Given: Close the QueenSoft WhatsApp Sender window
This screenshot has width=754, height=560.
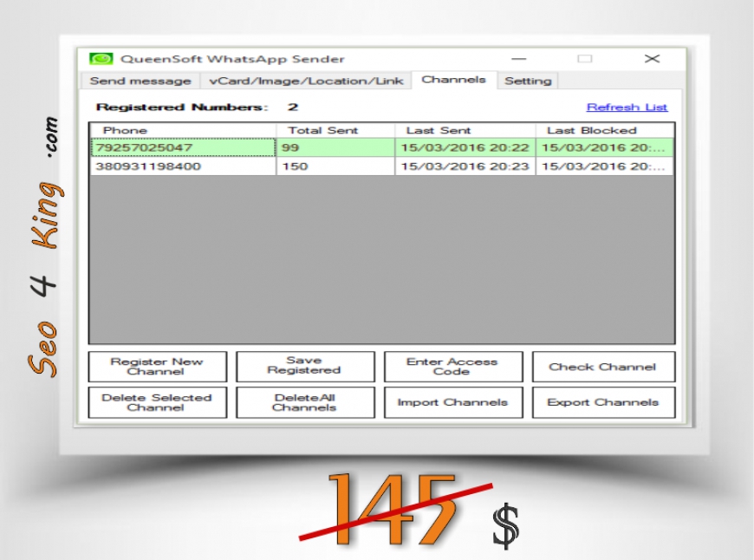Looking at the screenshot, I should pyautogui.click(x=652, y=59).
